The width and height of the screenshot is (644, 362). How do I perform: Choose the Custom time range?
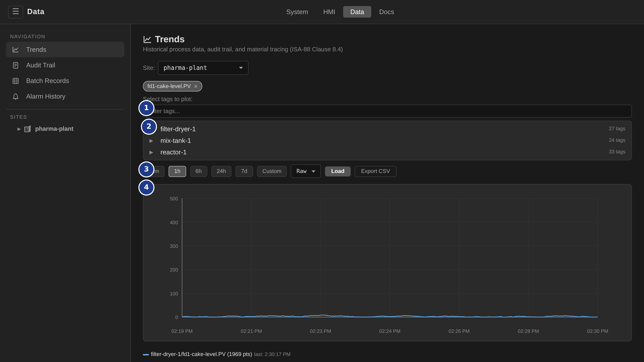point(272,171)
